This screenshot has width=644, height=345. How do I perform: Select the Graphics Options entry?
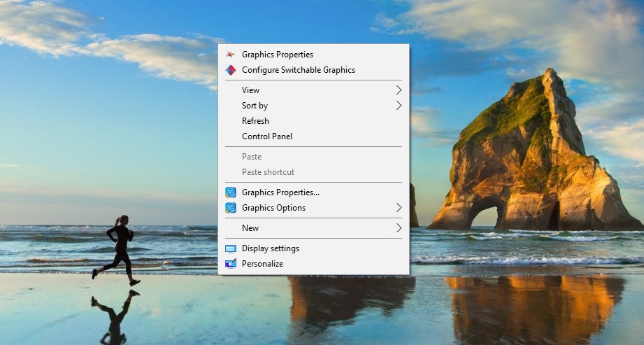[314, 208]
